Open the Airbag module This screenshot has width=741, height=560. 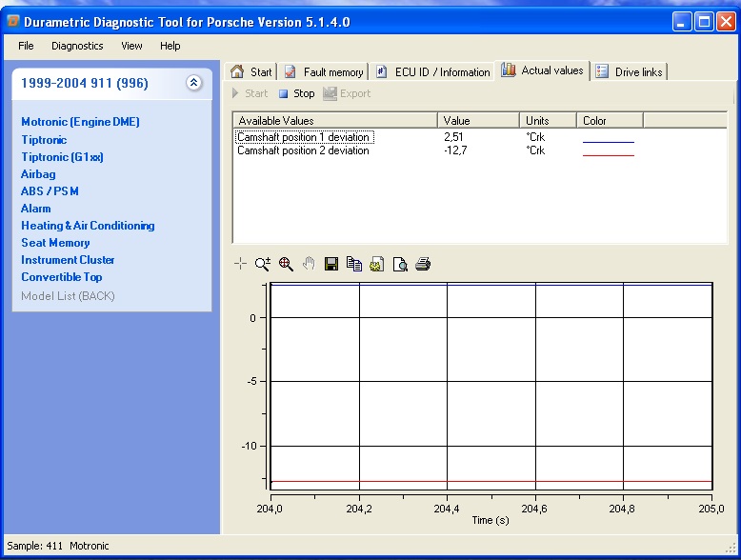[x=38, y=174]
